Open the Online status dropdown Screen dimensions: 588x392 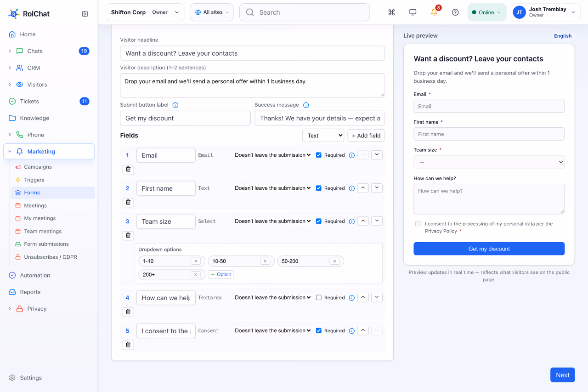pos(486,12)
